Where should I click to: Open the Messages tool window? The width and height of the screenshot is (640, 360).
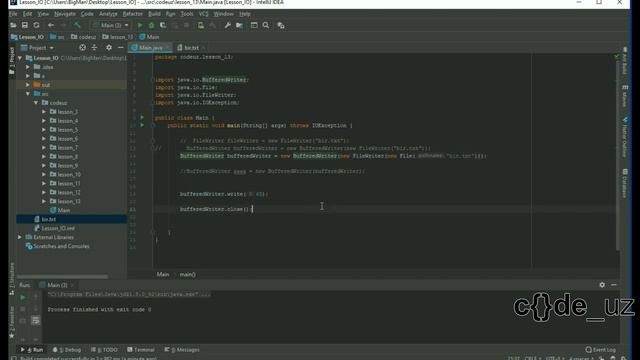point(182,350)
